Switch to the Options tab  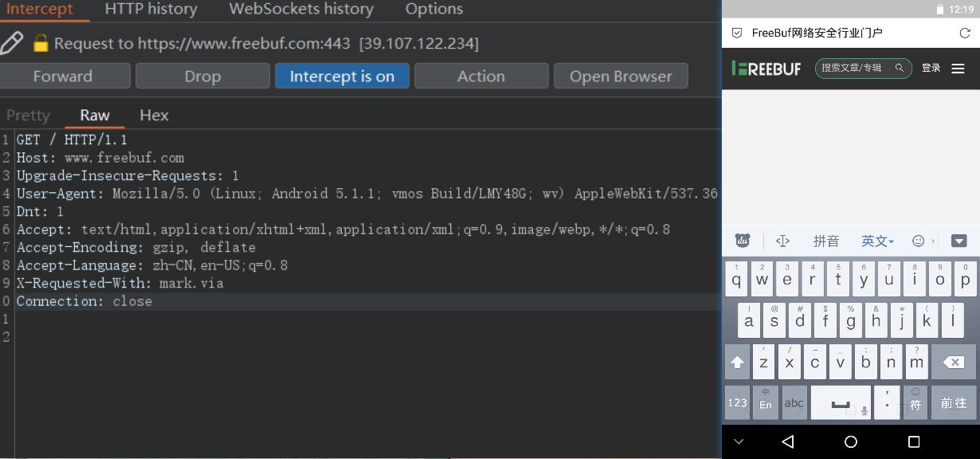(434, 10)
